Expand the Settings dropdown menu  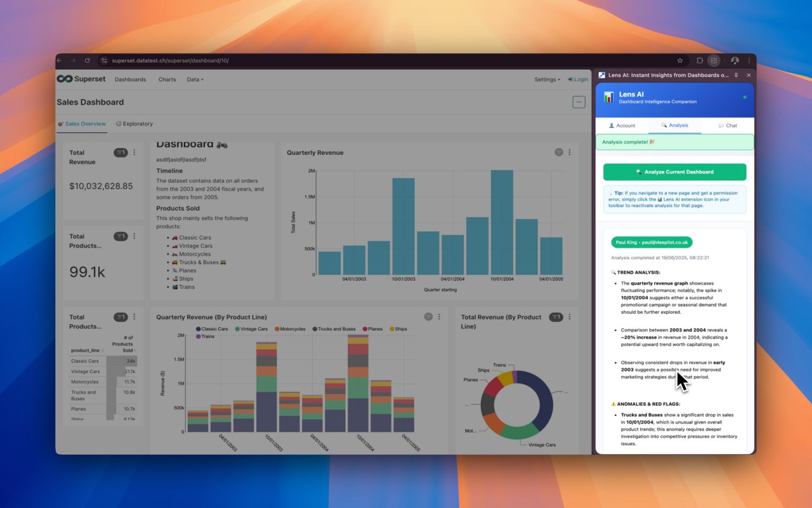[x=547, y=79]
